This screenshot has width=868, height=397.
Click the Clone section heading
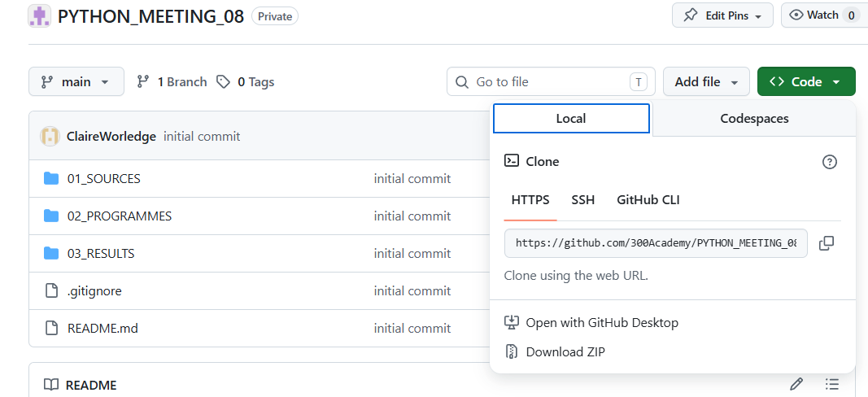[543, 161]
